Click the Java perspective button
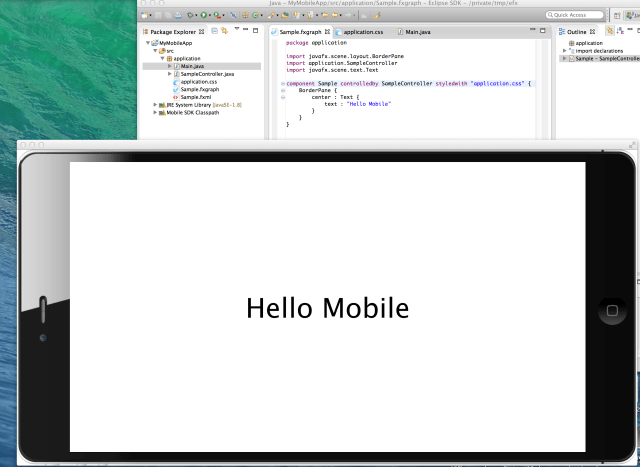 [633, 15]
